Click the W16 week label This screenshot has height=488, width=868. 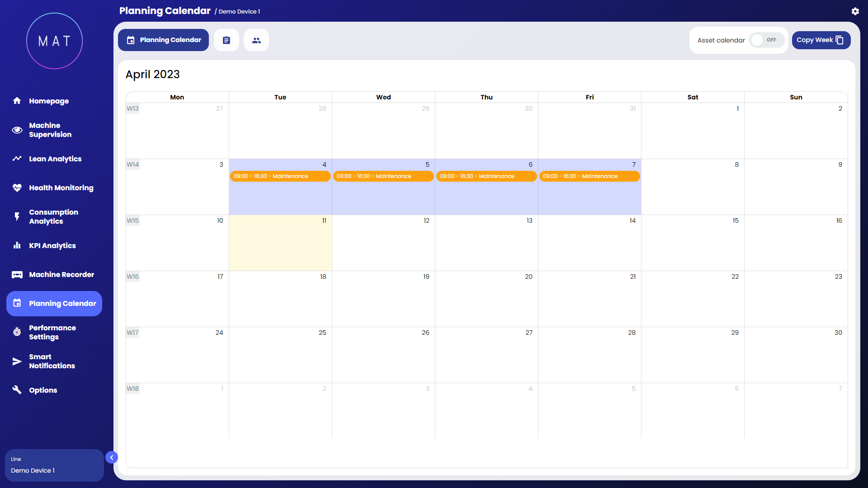pos(132,277)
